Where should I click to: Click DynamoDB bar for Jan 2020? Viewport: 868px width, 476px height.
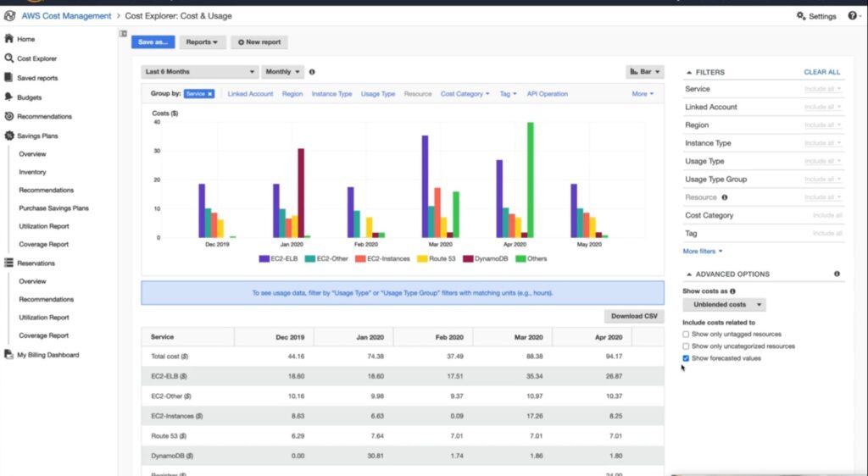pyautogui.click(x=301, y=193)
